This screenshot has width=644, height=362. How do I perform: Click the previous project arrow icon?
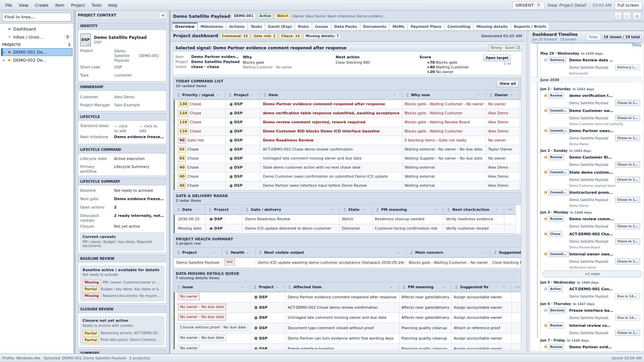point(618,16)
